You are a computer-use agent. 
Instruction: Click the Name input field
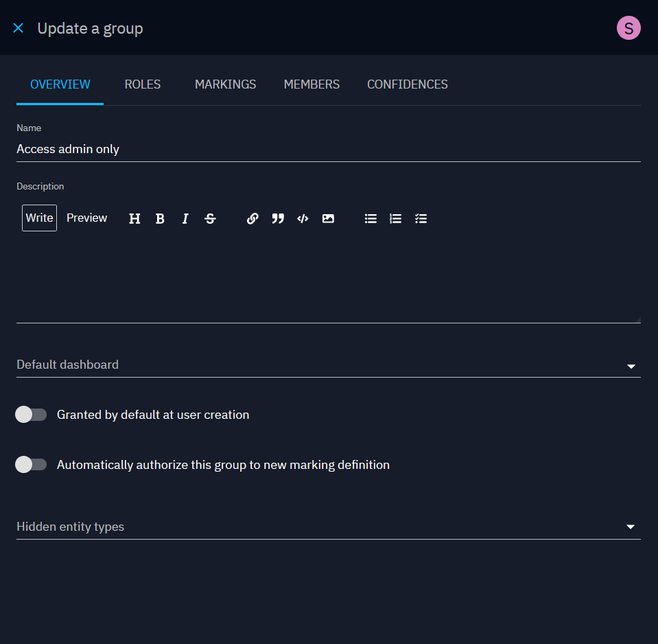[x=328, y=149]
